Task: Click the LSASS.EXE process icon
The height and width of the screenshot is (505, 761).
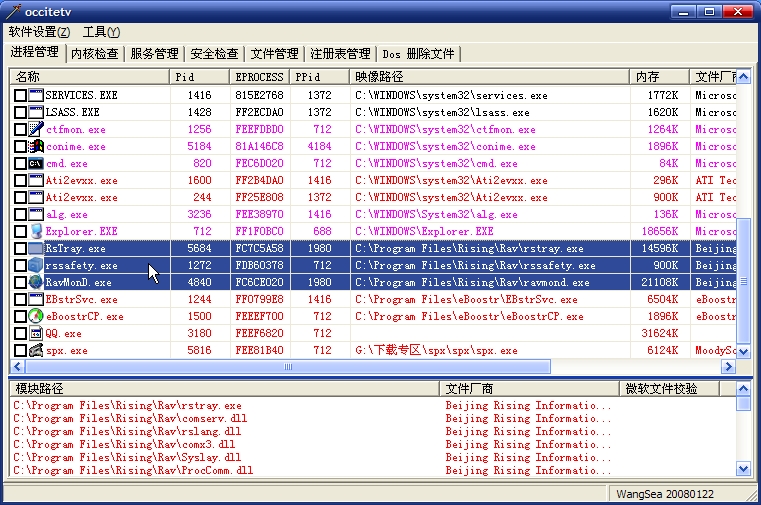Action: click(x=35, y=112)
